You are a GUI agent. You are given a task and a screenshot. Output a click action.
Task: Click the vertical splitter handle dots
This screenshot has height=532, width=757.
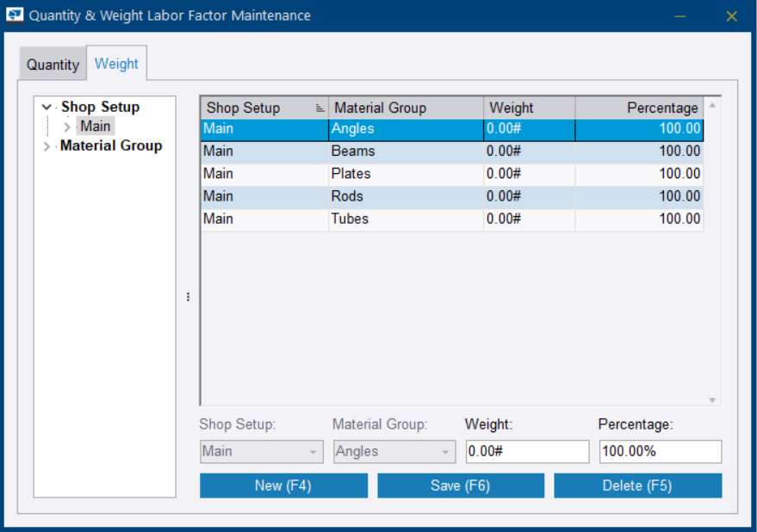click(x=188, y=297)
